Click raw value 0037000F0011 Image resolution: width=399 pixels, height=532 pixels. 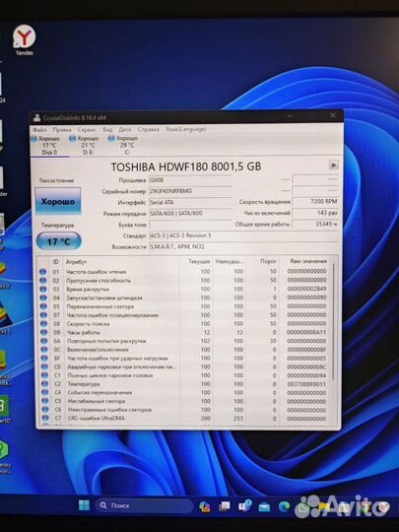coord(306,384)
